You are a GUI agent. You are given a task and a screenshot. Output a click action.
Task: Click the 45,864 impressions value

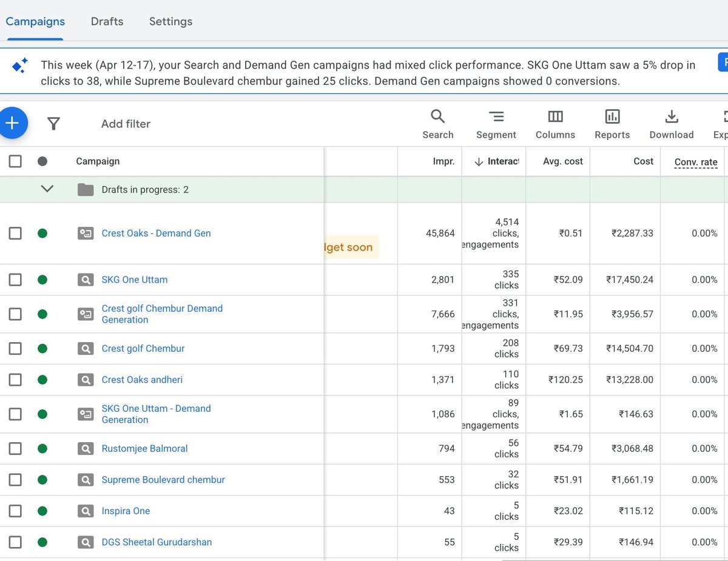440,233
